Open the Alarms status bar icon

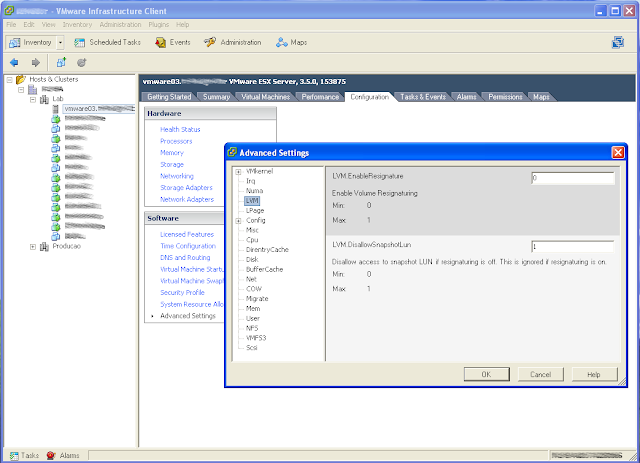click(51, 456)
